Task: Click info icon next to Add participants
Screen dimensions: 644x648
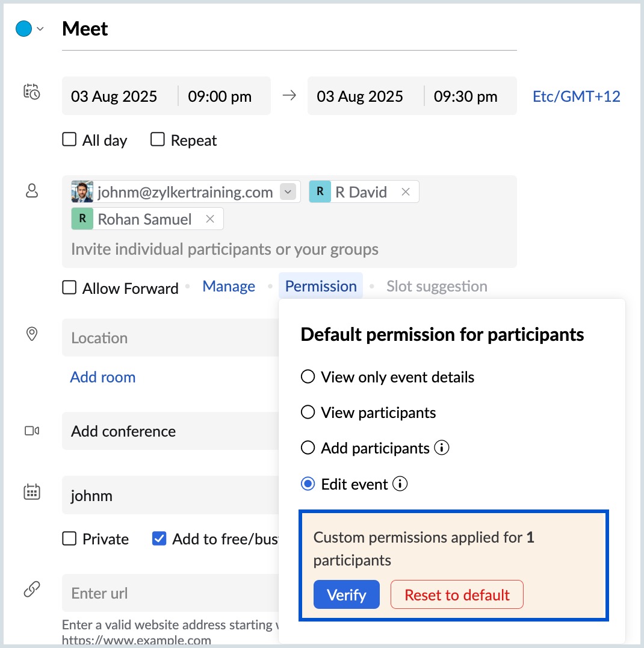Action: (442, 447)
